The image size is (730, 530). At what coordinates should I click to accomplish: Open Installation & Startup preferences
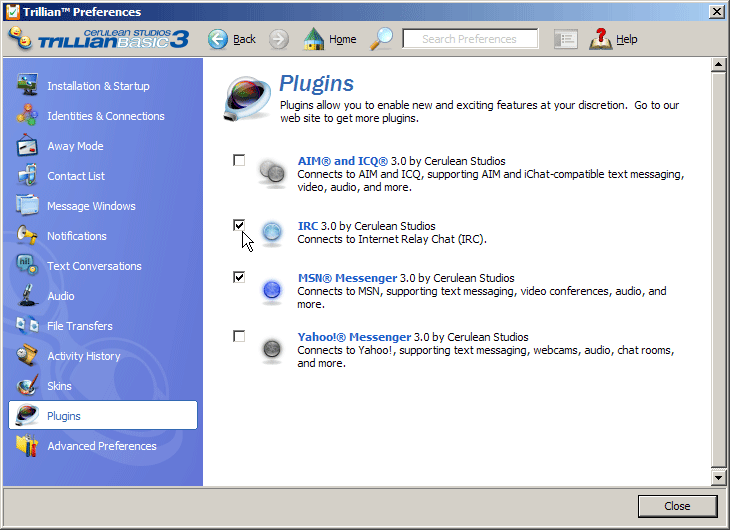tap(98, 86)
